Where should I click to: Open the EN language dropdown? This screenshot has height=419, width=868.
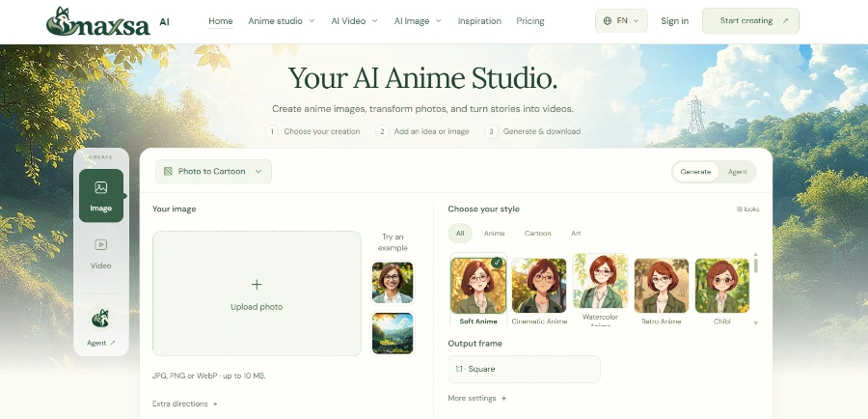[x=621, y=20]
